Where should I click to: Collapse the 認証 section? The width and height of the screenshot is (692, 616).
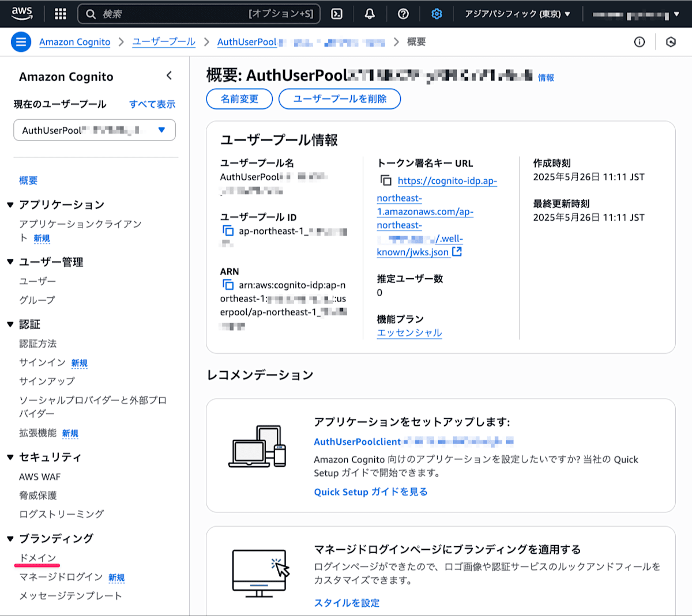[10, 324]
